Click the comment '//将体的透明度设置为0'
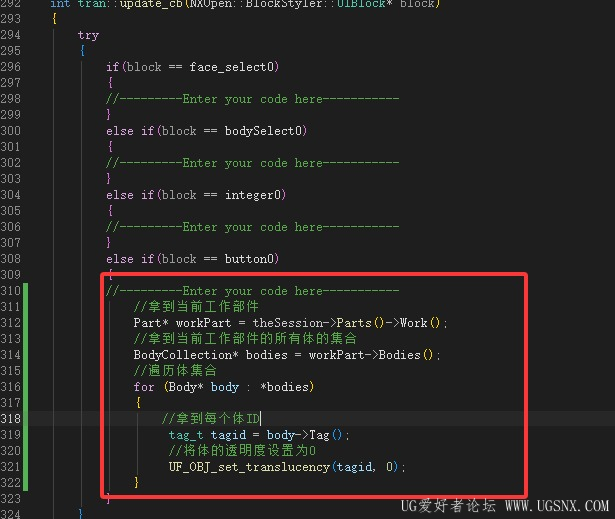Viewport: 615px width, 519px height. 242,451
